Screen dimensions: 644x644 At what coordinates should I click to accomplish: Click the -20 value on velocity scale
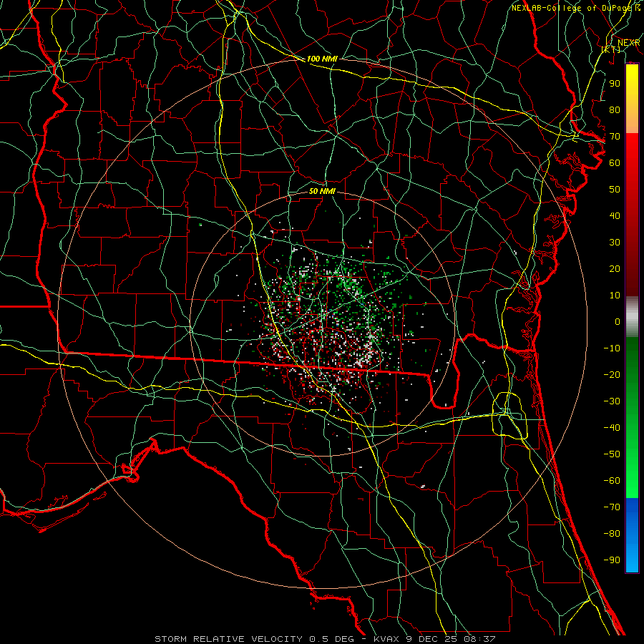pos(612,375)
